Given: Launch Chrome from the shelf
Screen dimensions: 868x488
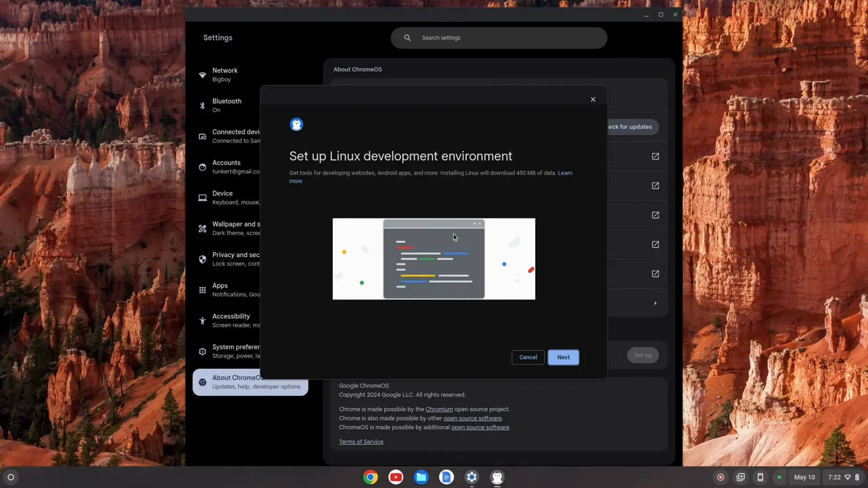Looking at the screenshot, I should pyautogui.click(x=371, y=477).
